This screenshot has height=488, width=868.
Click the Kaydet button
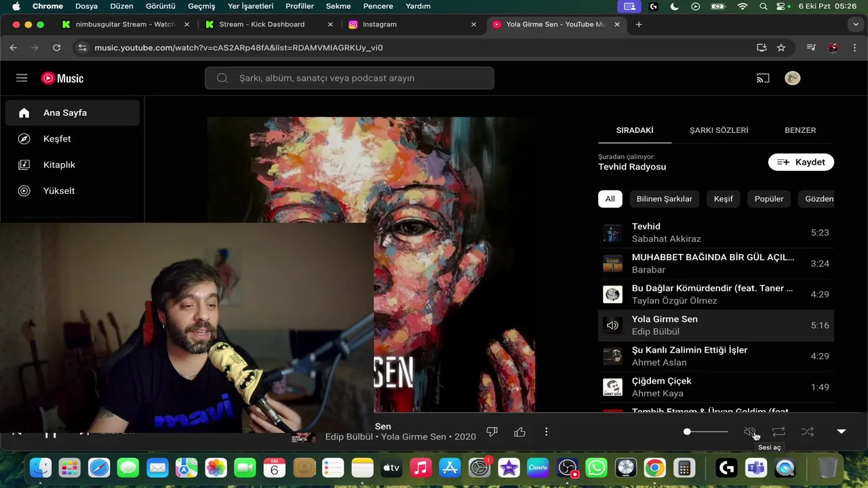(x=801, y=162)
